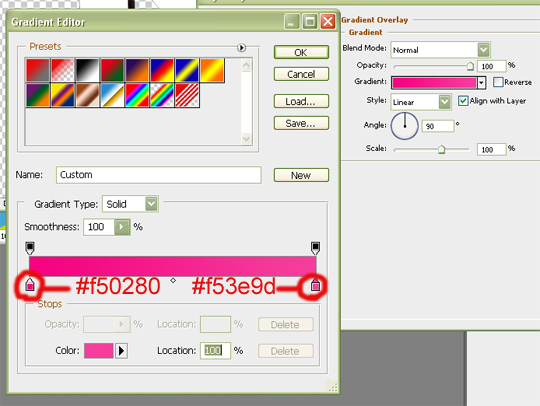Click Cancel in Gradient Editor
Viewport: 540px width, 406px height.
pos(301,74)
